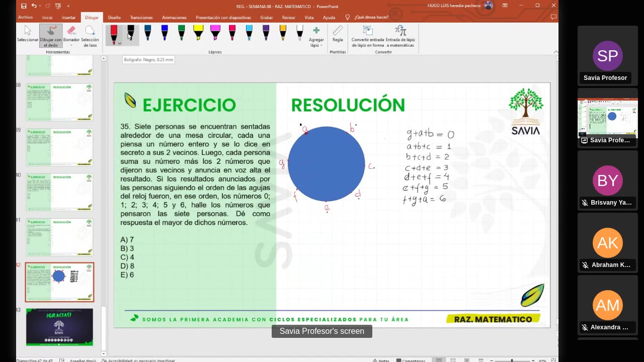Open slide 41 thumbnail
The image size is (644, 362).
[59, 237]
